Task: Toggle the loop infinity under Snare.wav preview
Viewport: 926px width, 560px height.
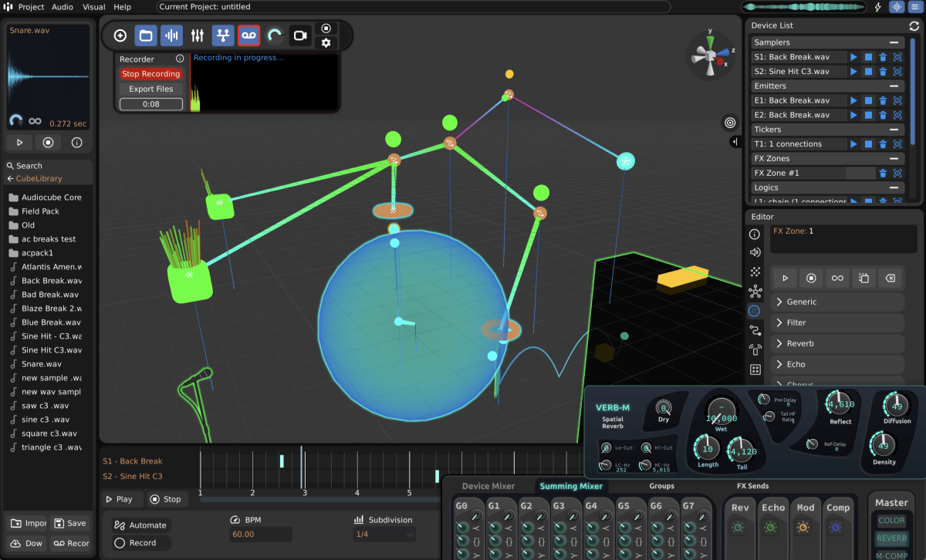Action: pos(35,121)
